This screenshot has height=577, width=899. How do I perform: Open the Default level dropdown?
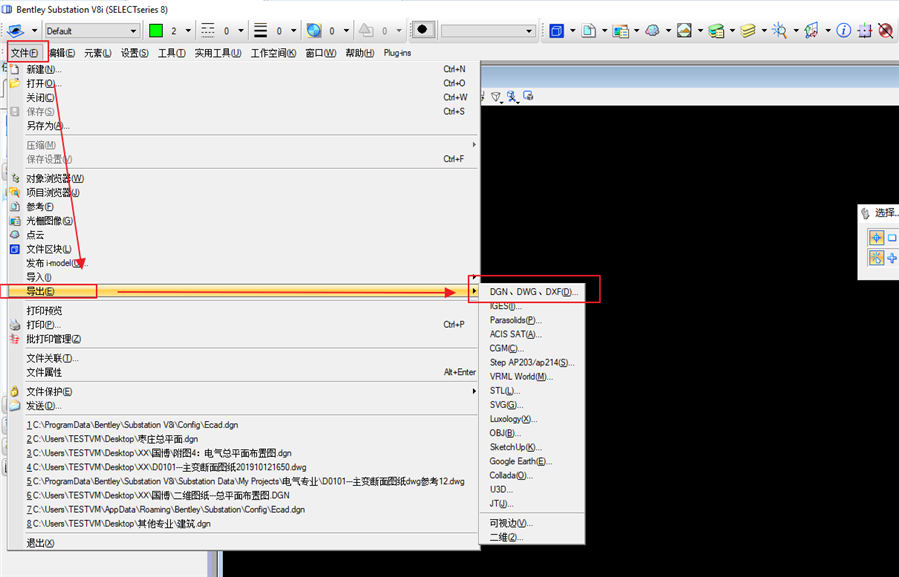click(x=92, y=30)
